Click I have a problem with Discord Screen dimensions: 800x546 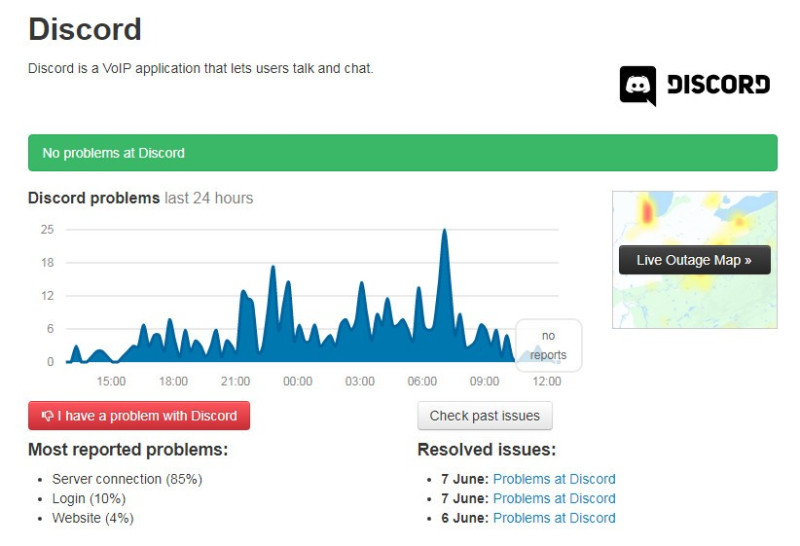pos(139,415)
